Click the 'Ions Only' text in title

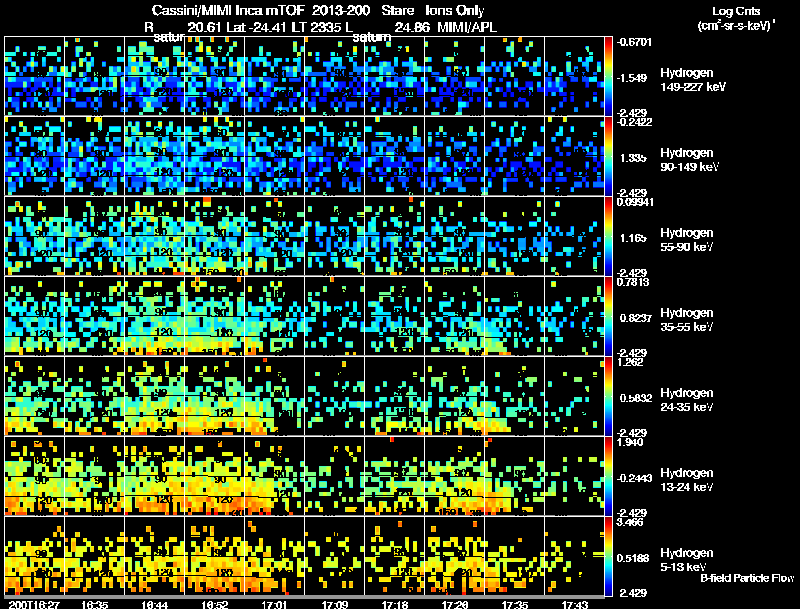pyautogui.click(x=455, y=11)
